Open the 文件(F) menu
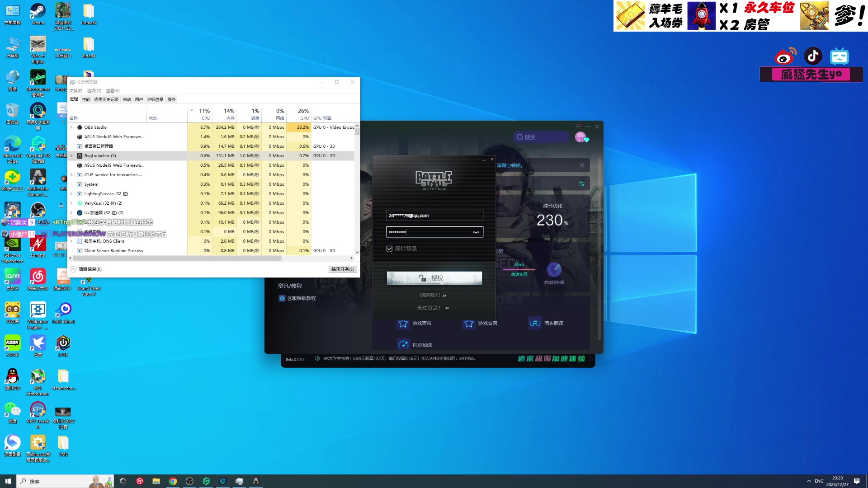This screenshot has height=488, width=868. point(76,91)
